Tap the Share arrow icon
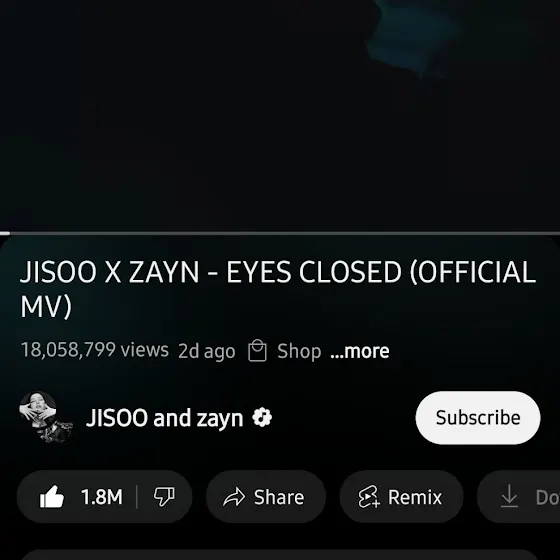The image size is (560, 560). (234, 497)
